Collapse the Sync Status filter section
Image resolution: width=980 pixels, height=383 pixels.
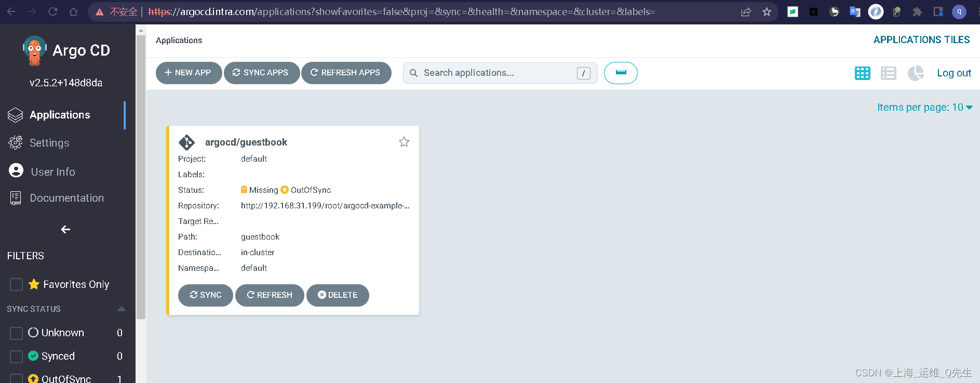point(122,309)
